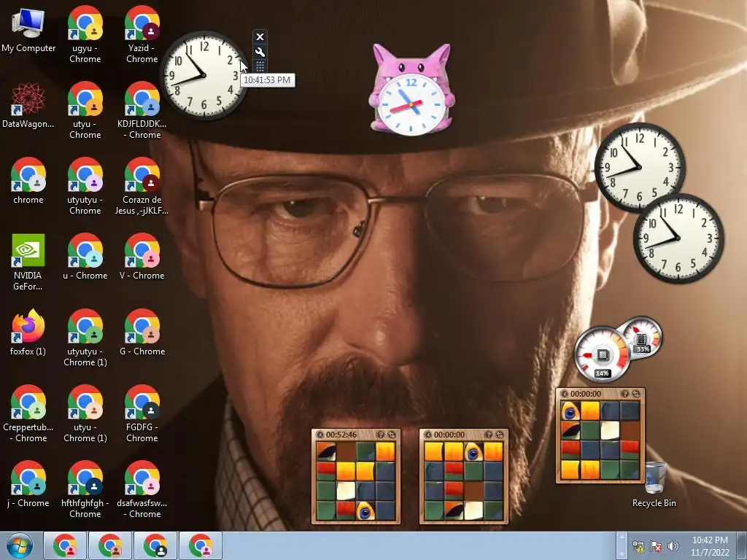The width and height of the screenshot is (747, 560).
Task: Open the network status tray icon
Action: pyautogui.click(x=638, y=547)
